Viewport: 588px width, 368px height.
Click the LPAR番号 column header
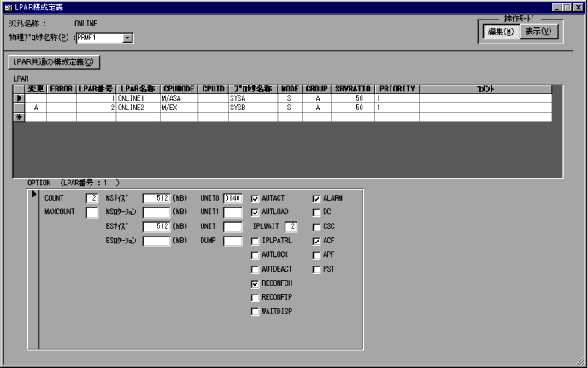point(97,89)
